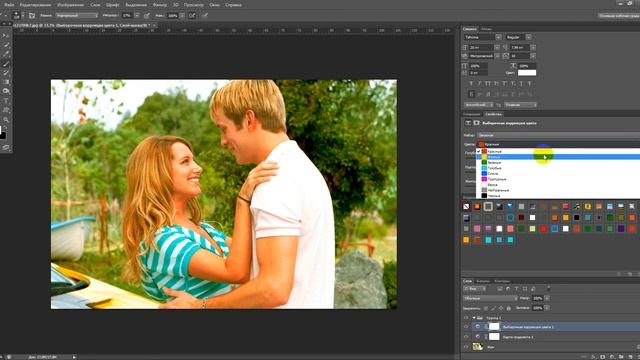
Task: Open the workspace switcher at top right
Action: pyautogui.click(x=619, y=16)
